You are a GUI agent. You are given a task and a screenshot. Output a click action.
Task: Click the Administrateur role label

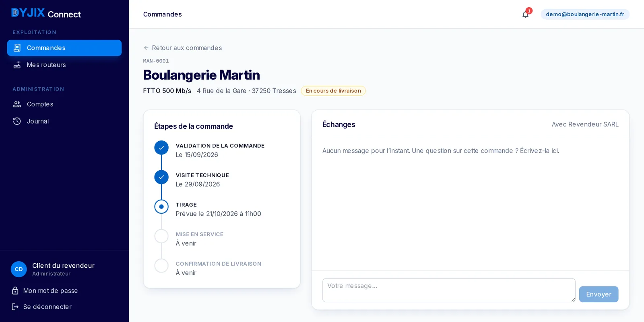(52, 274)
